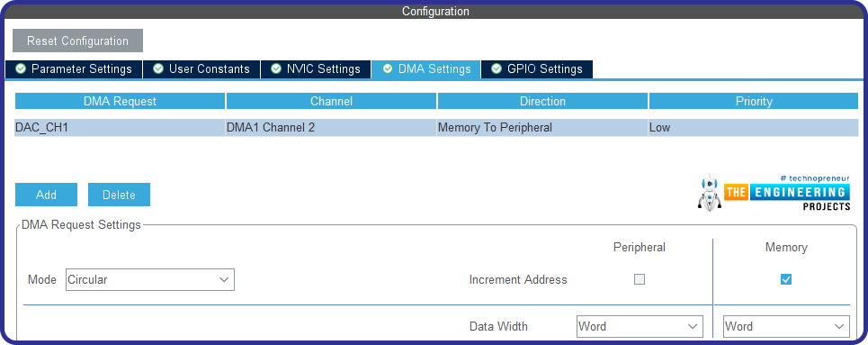Screen dimensions: 868x345
Task: Click the green check icon on NVIC Settings
Action: pyautogui.click(x=275, y=68)
